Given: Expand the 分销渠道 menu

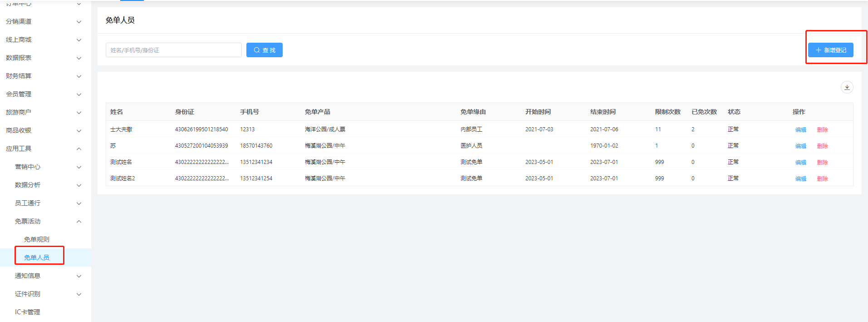Looking at the screenshot, I should 43,22.
